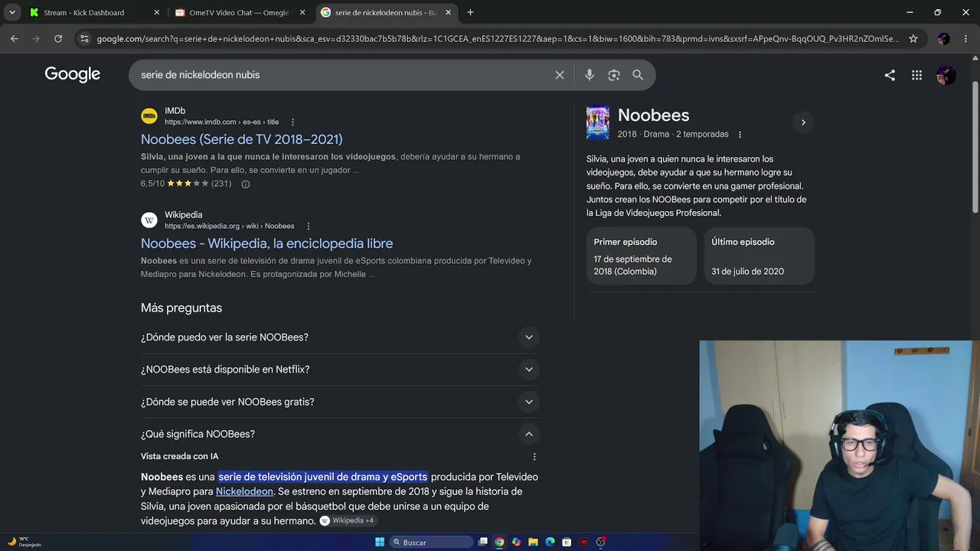Click the "Más preguntas" heading
The height and width of the screenshot is (551, 980).
(x=181, y=308)
